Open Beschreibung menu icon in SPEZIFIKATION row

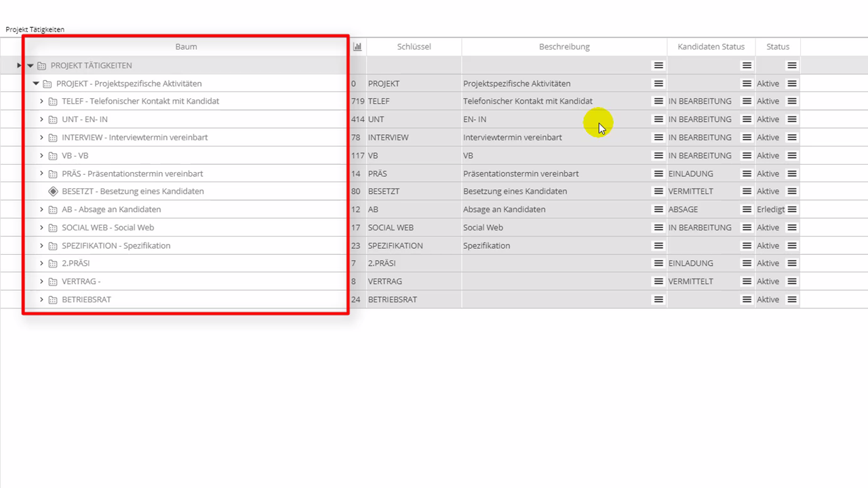pyautogui.click(x=658, y=245)
